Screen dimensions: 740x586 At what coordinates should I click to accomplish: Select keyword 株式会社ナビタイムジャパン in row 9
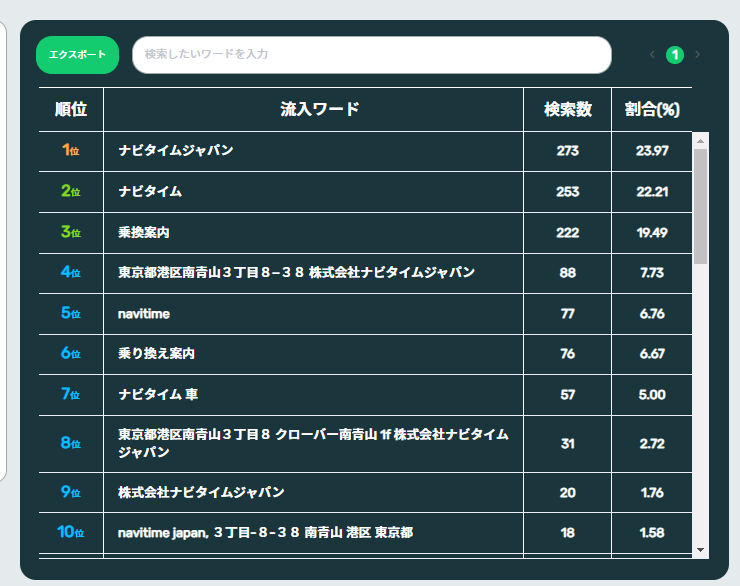pos(201,493)
